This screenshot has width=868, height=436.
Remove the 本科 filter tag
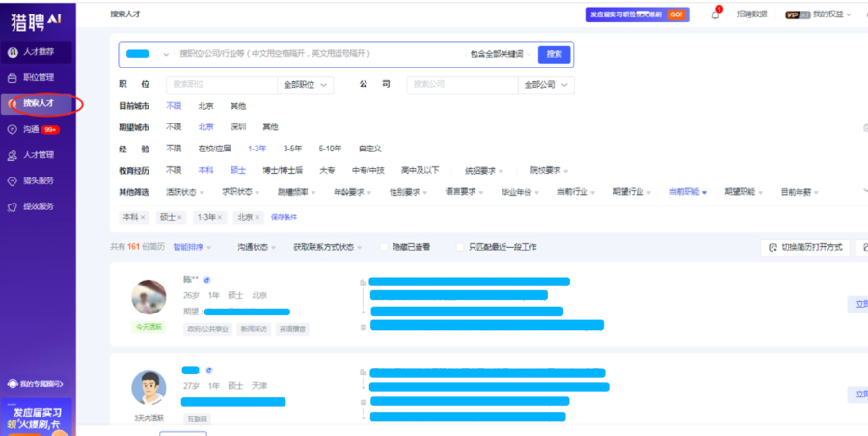(145, 218)
